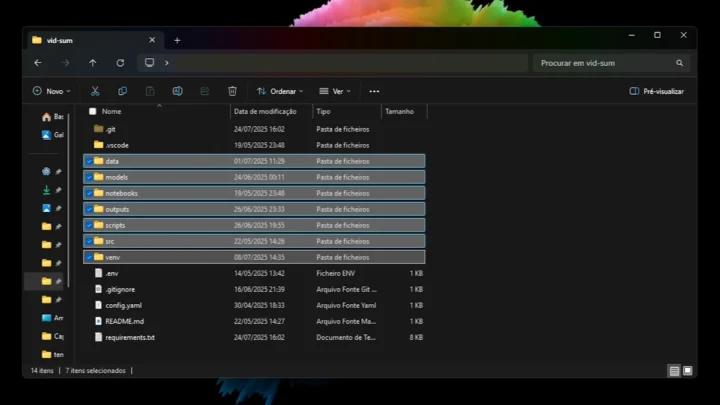The width and height of the screenshot is (720, 405).
Task: Expand the Ordenar sort dropdown
Action: point(280,91)
